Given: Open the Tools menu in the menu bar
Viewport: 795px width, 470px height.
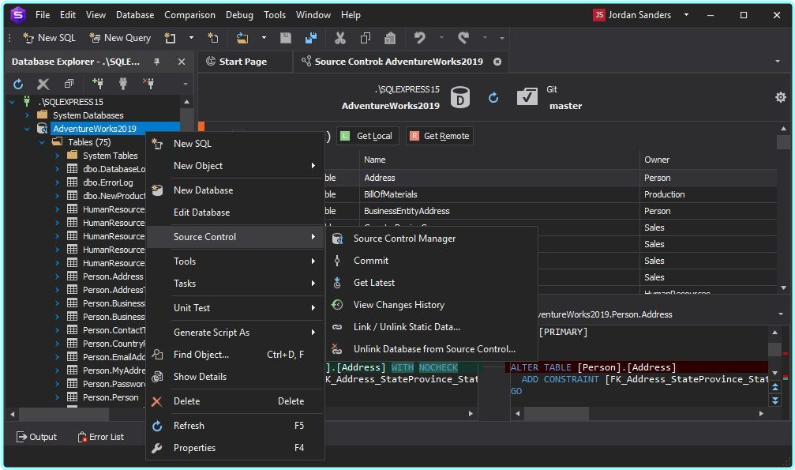Looking at the screenshot, I should pos(274,15).
